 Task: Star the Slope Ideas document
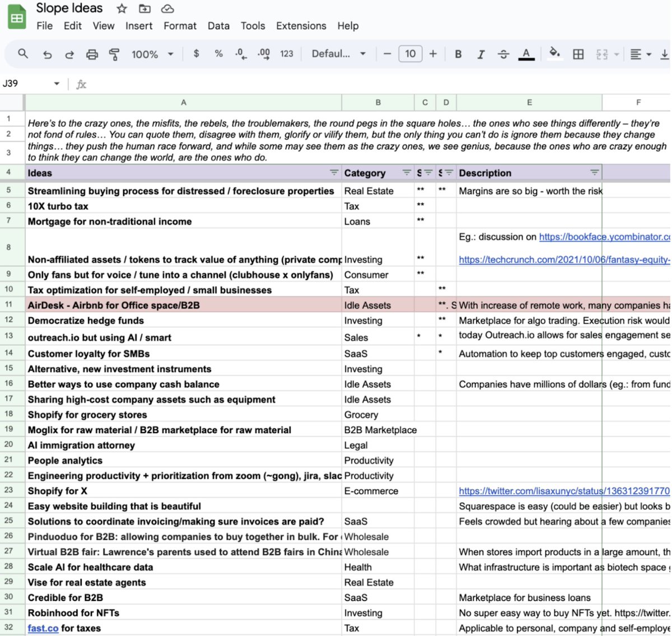click(122, 8)
